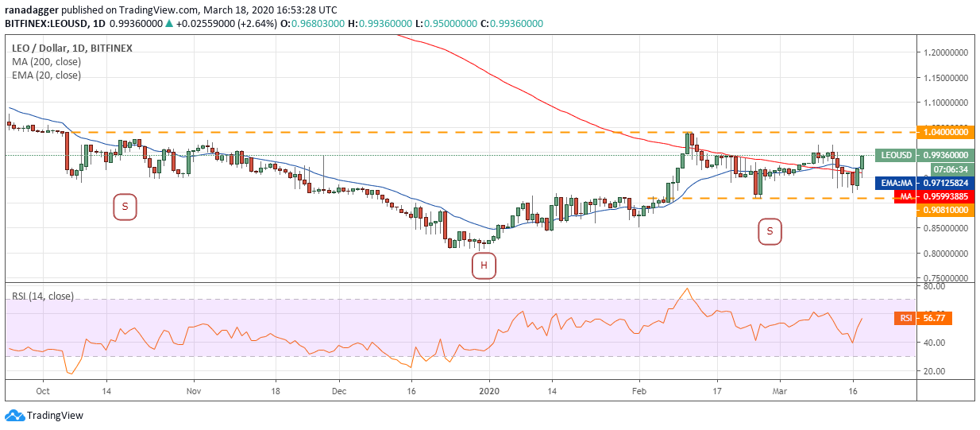Click the TradingView text in footer
The height and width of the screenshot is (430, 980).
55,415
